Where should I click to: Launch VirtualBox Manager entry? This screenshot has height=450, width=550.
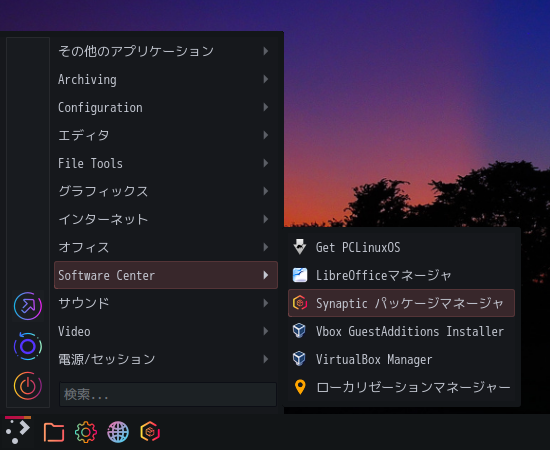tap(401, 359)
